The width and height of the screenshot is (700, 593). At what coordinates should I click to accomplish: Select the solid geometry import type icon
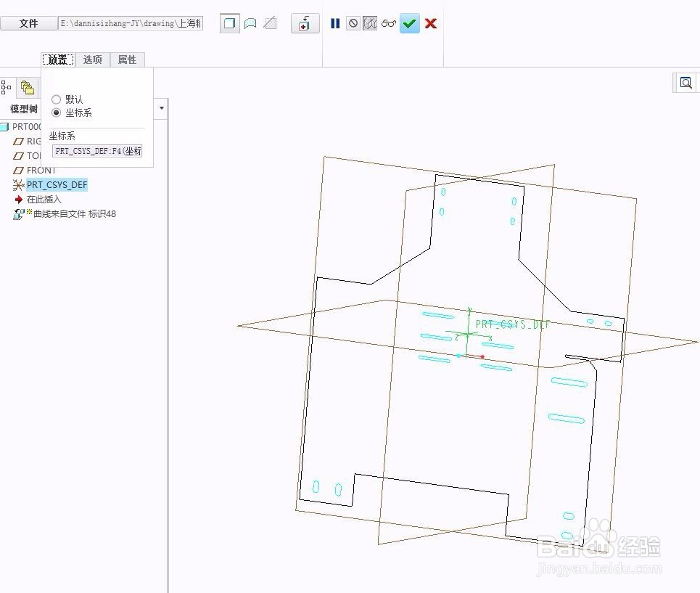(x=229, y=23)
